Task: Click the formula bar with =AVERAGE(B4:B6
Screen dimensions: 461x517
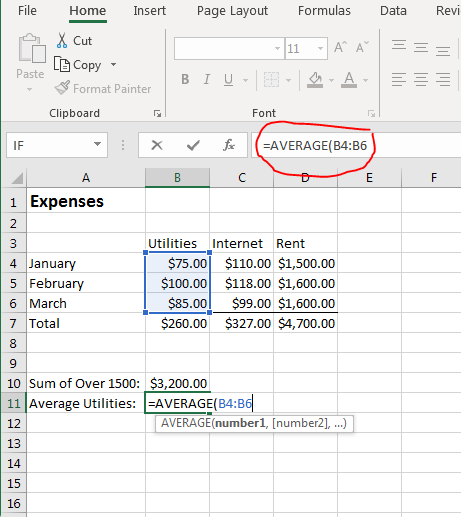Action: coord(356,145)
